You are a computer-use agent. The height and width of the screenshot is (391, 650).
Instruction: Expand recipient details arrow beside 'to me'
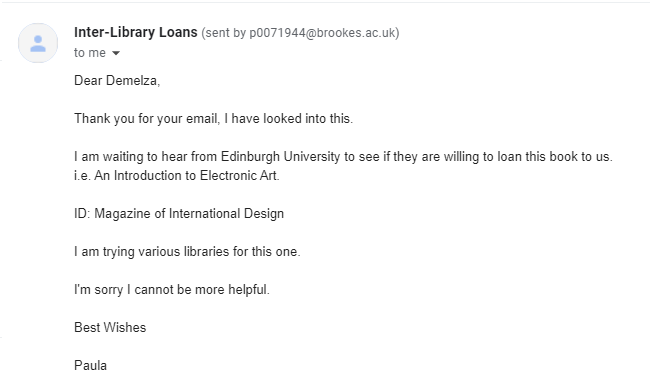coord(116,53)
